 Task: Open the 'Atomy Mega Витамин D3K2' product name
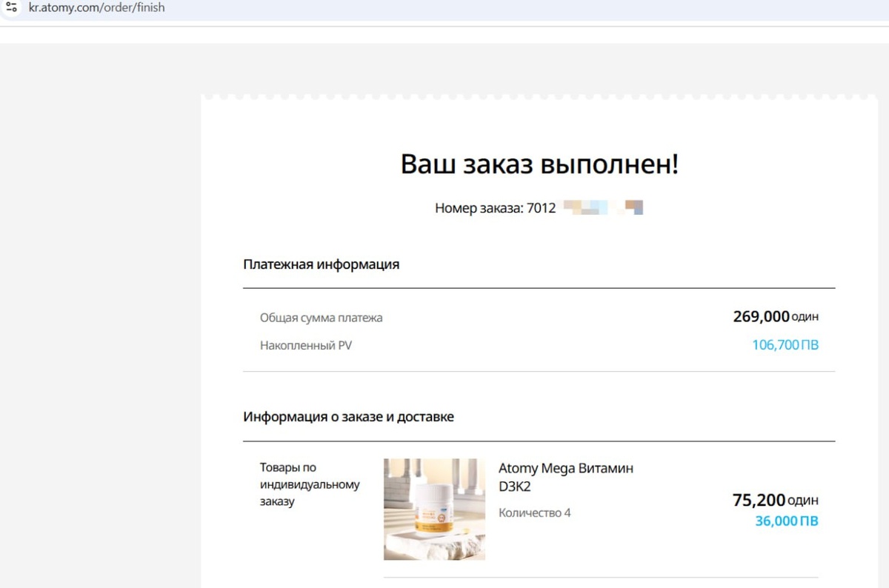tap(566, 478)
